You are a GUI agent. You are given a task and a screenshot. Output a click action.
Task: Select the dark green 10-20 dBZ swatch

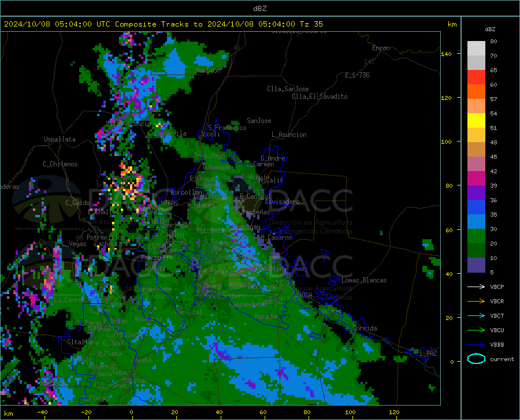point(476,251)
